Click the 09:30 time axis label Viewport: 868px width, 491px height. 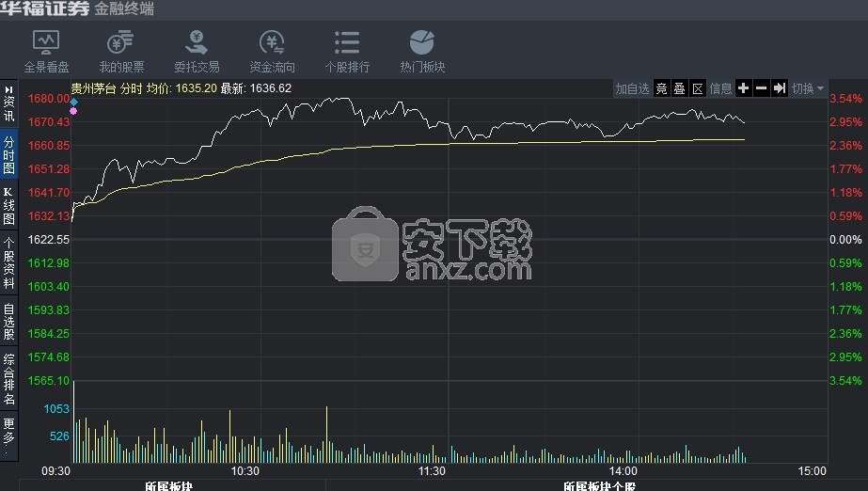pos(55,471)
